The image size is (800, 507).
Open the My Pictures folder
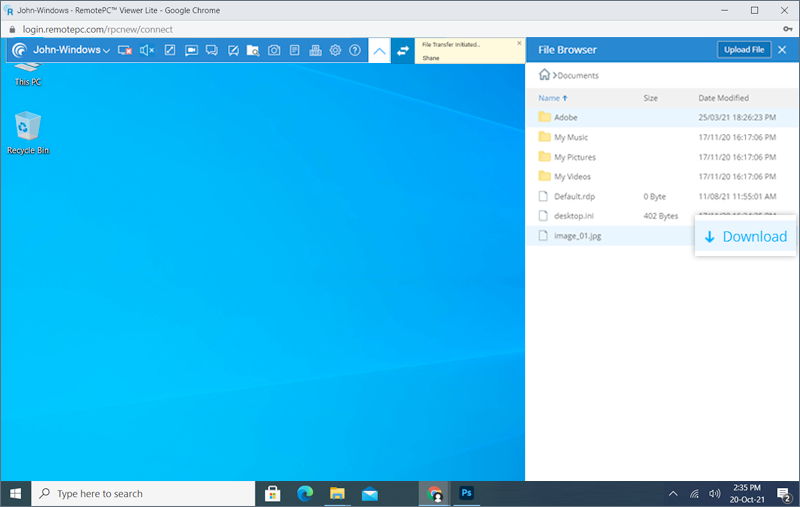pyautogui.click(x=574, y=157)
